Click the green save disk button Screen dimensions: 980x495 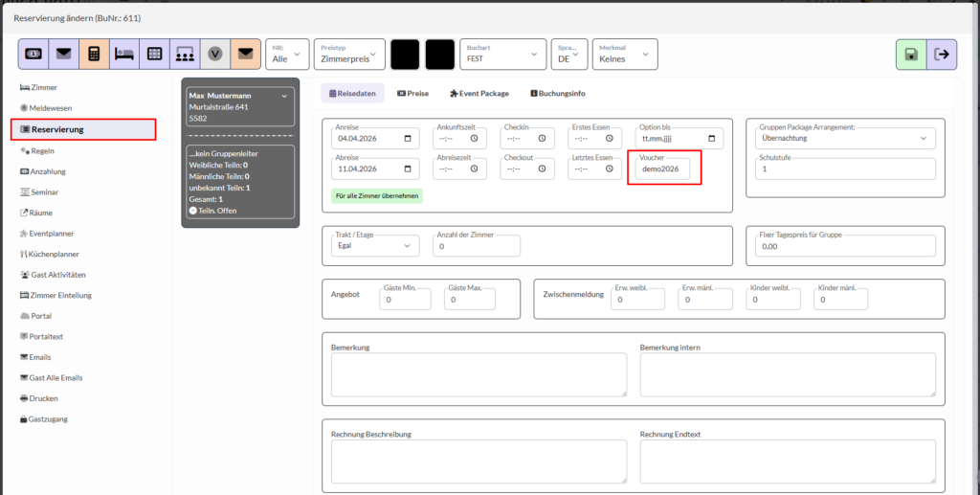pyautogui.click(x=910, y=55)
